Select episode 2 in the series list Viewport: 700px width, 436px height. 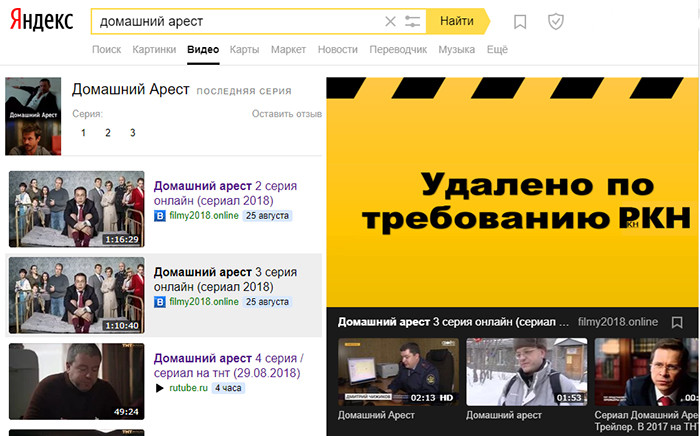pyautogui.click(x=108, y=133)
